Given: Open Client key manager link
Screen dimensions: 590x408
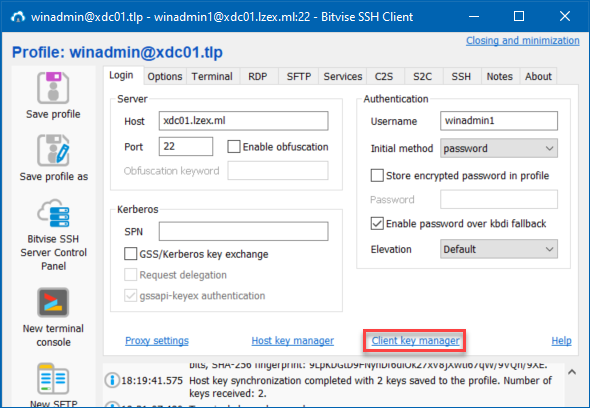Looking at the screenshot, I should click(x=415, y=341).
